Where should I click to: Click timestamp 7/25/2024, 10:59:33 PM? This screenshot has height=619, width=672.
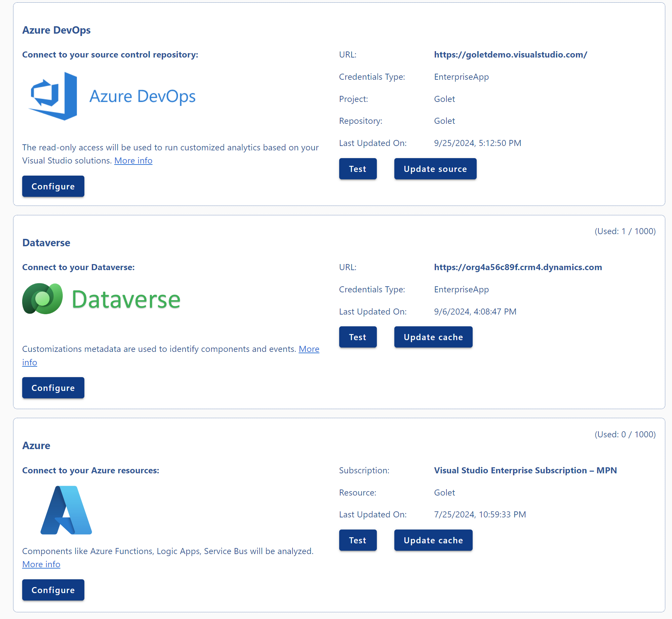click(x=480, y=515)
